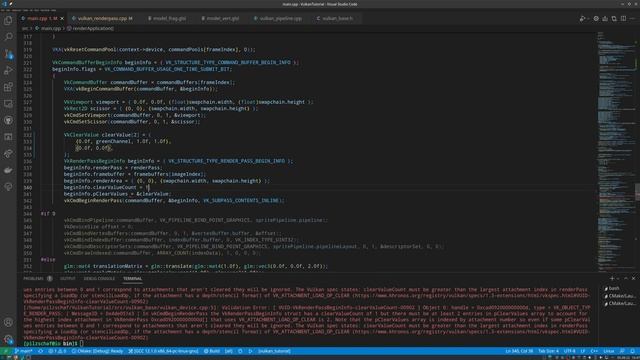Close the terminal panel
The width and height of the screenshot is (640, 360).
pos(633,278)
